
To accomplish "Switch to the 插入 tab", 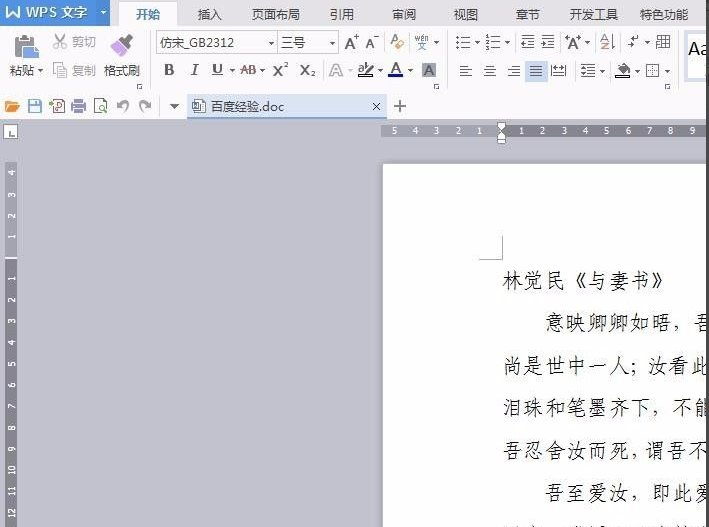I will [209, 15].
